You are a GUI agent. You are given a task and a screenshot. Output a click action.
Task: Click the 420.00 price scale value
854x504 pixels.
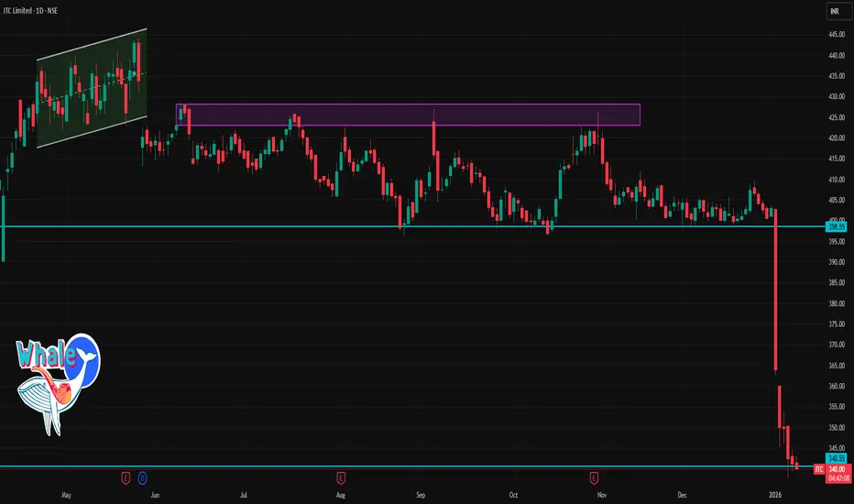tap(837, 137)
